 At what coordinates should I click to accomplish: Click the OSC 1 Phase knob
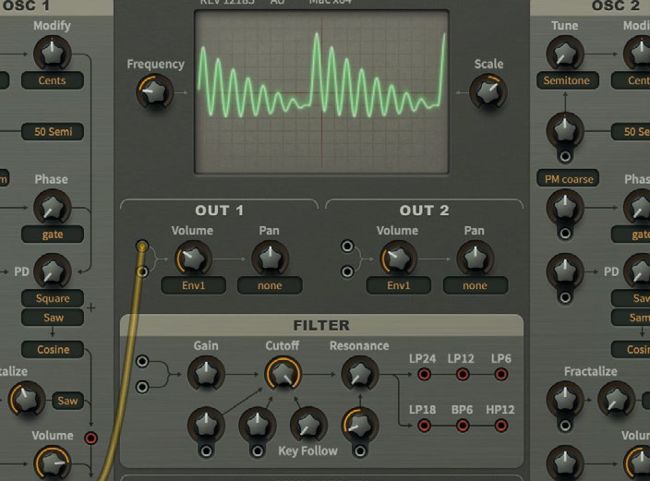[52, 208]
